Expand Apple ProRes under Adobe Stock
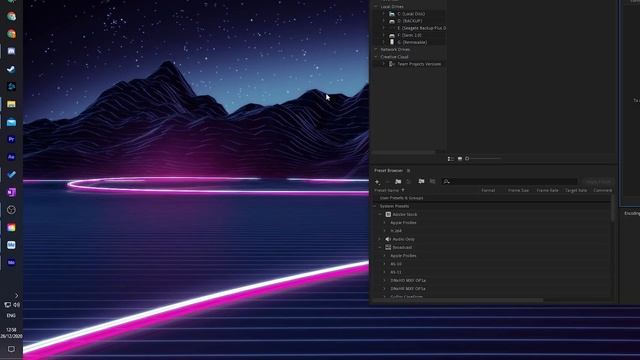This screenshot has height=360, width=640. (384, 223)
